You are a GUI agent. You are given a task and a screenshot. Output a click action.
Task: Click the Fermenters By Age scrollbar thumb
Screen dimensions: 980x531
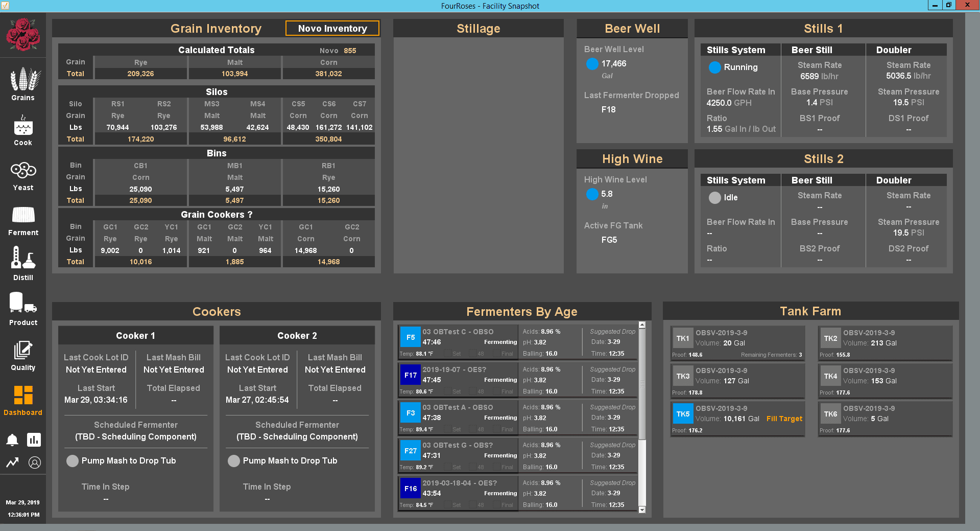[642, 384]
